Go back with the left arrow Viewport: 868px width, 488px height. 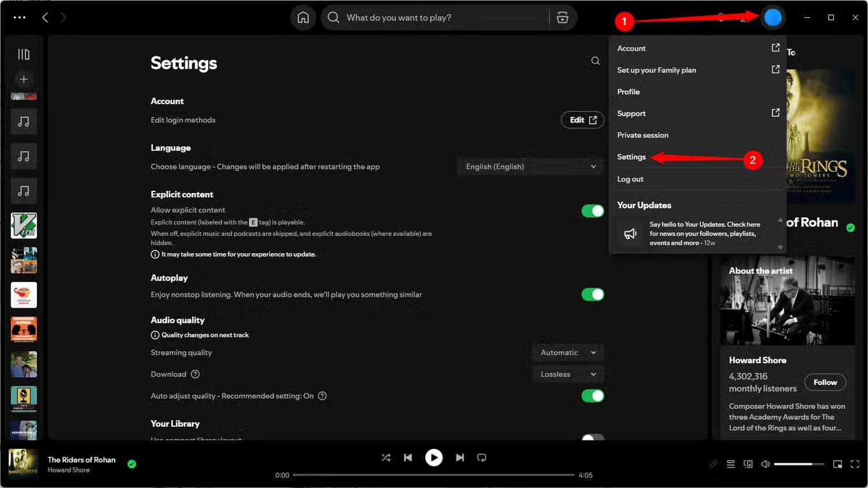coord(45,17)
